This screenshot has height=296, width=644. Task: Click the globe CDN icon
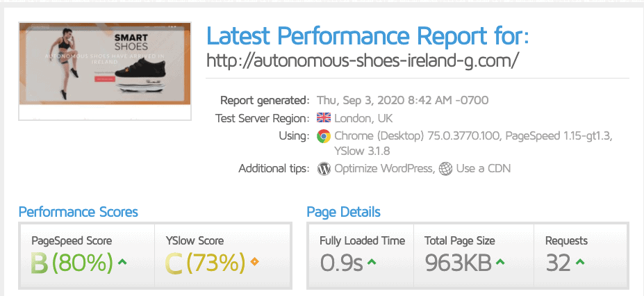(x=445, y=169)
